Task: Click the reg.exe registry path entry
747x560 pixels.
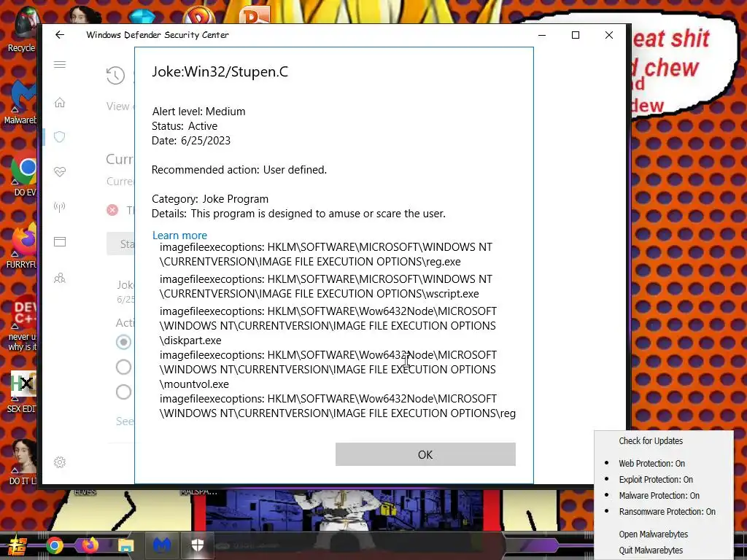Action: (x=326, y=254)
